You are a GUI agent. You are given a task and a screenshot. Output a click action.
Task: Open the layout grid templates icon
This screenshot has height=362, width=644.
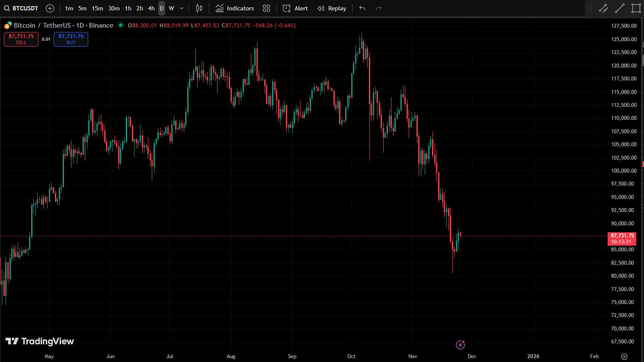coord(266,8)
